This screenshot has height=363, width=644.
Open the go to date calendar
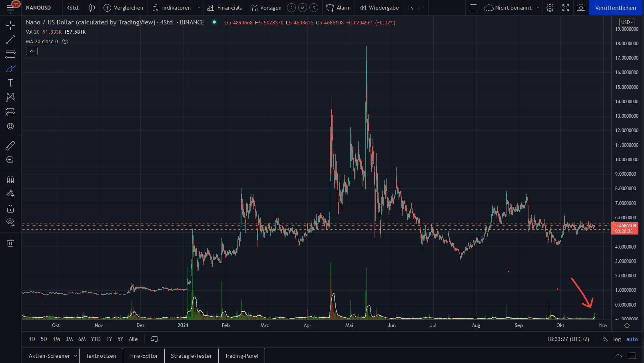155,339
